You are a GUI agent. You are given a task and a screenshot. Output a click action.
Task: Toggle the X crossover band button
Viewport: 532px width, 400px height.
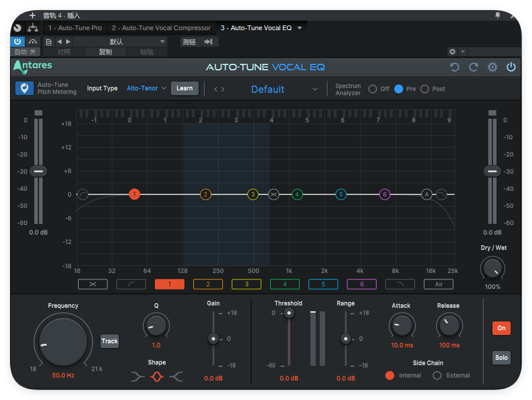click(x=93, y=284)
